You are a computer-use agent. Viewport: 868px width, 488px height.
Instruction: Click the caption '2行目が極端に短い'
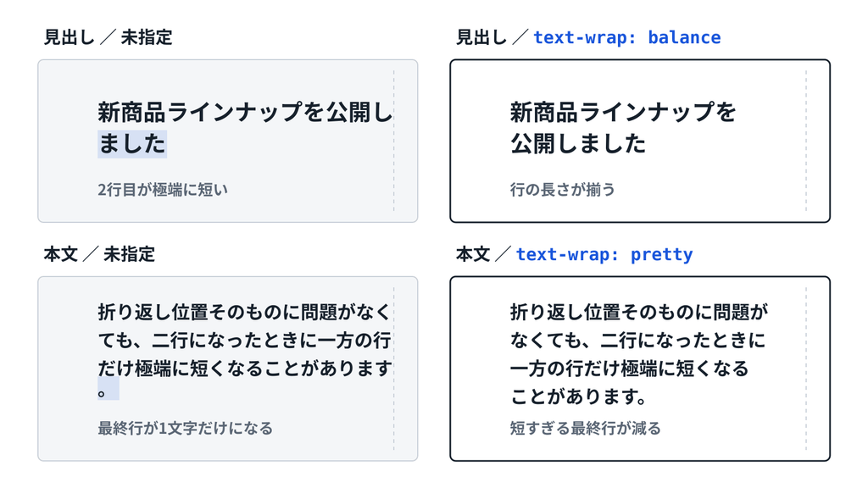[163, 190]
